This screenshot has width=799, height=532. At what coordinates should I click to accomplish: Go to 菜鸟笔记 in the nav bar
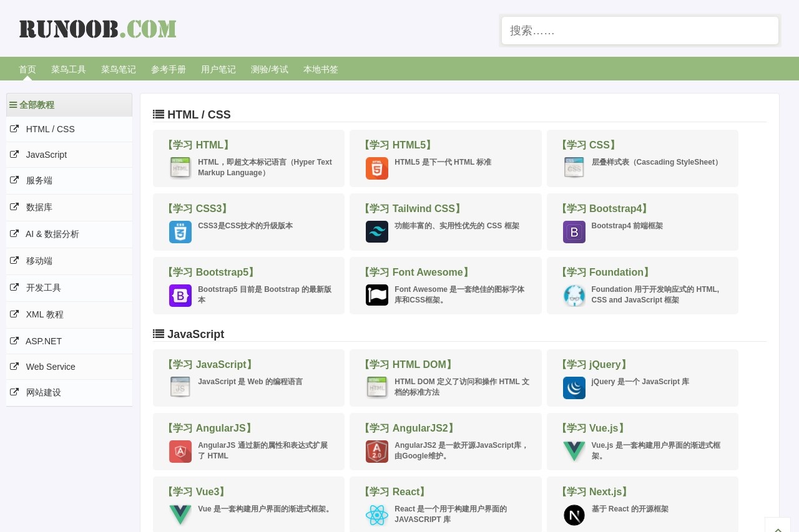coord(119,69)
